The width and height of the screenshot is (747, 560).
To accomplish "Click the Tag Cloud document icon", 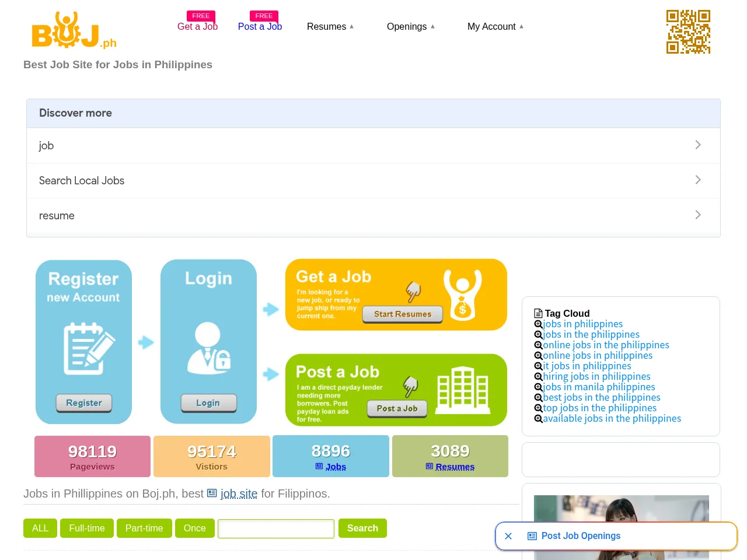I will (539, 314).
